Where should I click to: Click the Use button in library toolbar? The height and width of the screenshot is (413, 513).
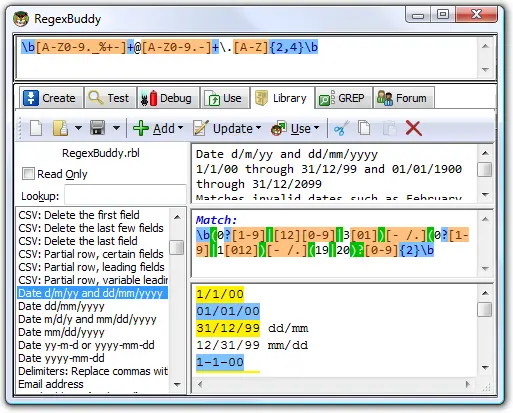click(x=291, y=128)
